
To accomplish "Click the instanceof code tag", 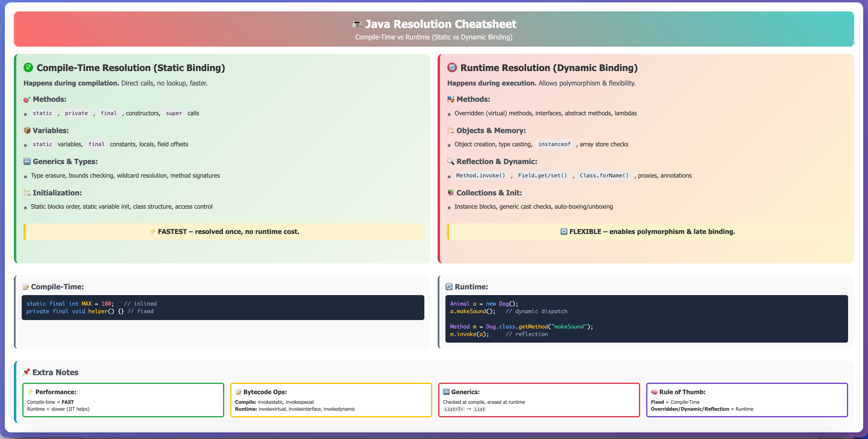I will click(554, 144).
